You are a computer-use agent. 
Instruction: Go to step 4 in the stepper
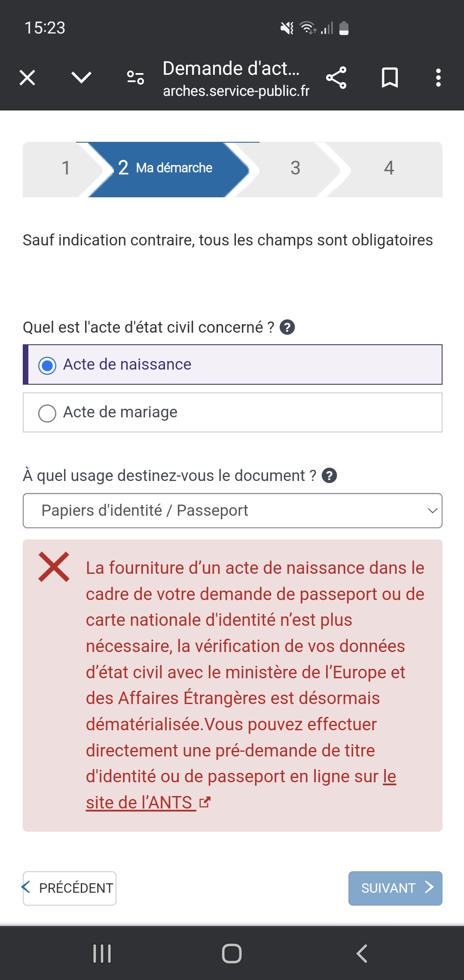tap(389, 168)
